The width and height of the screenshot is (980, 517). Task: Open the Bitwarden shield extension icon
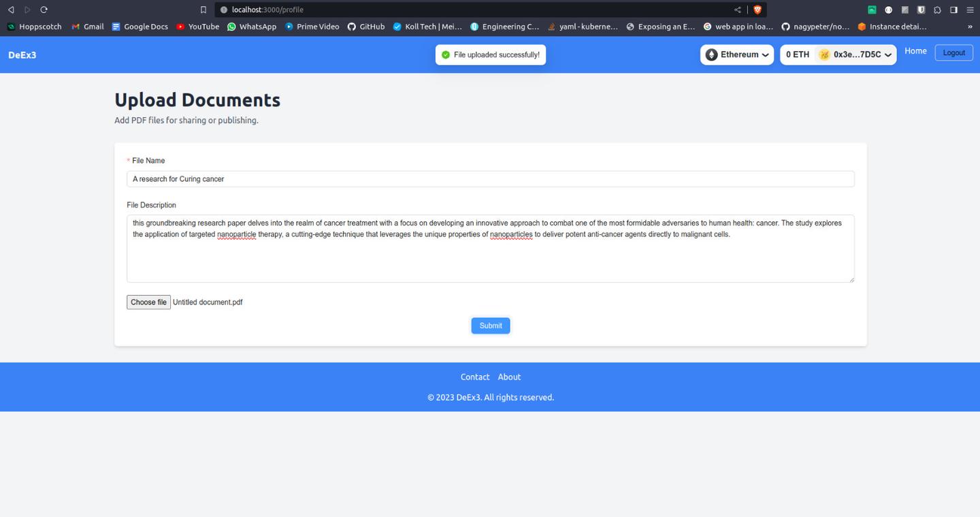tap(921, 10)
